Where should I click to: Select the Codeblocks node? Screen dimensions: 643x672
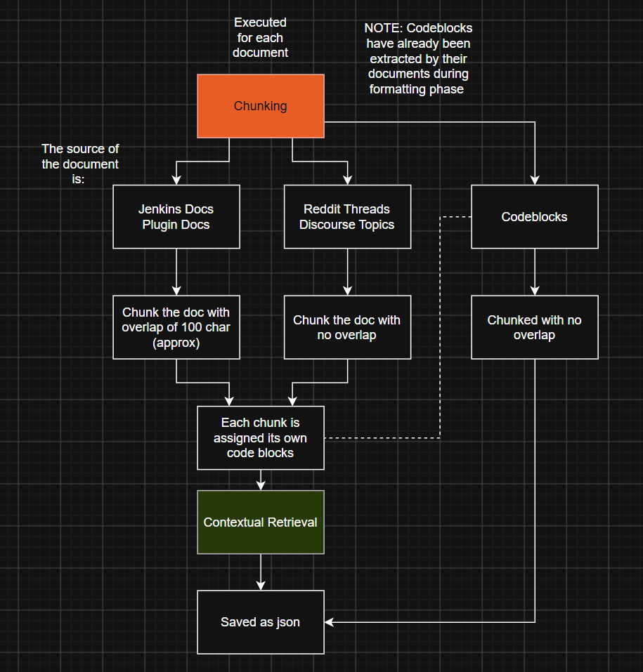click(x=535, y=217)
